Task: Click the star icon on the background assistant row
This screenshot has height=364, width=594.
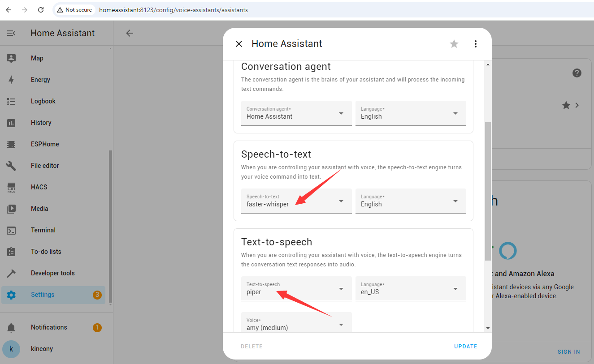Action: (566, 105)
